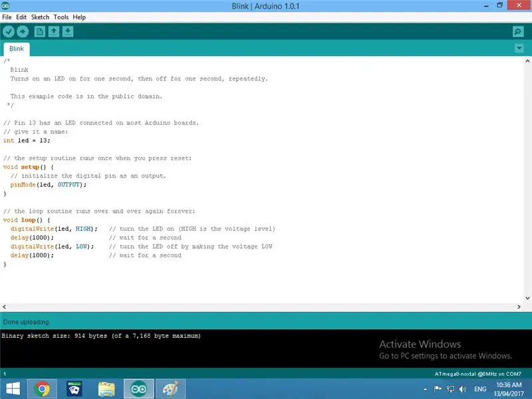The height and width of the screenshot is (399, 532).
Task: Minimize the Arduino window
Action: [487, 6]
